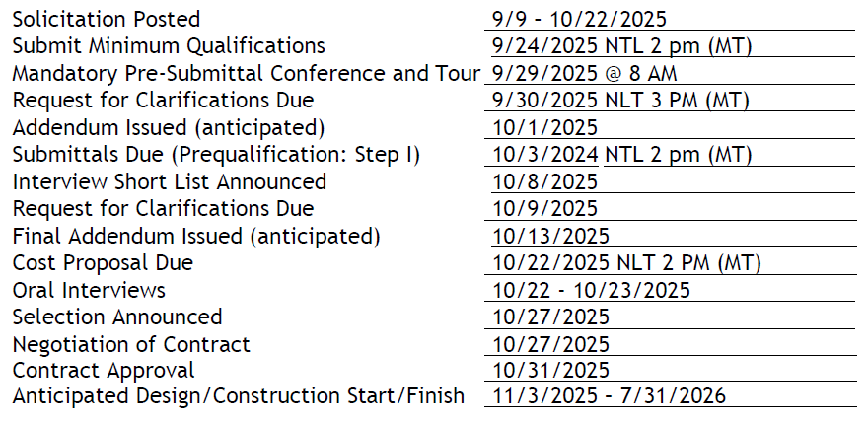The width and height of the screenshot is (868, 422).
Task: Click Interview Short List Announced label
Action: tap(170, 182)
